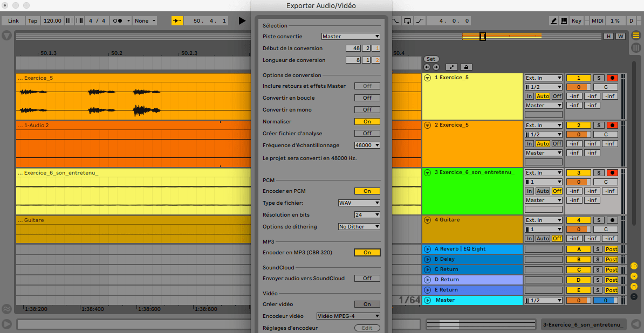
Task: Open the computer MIDI keyboard icon
Action: (564, 20)
